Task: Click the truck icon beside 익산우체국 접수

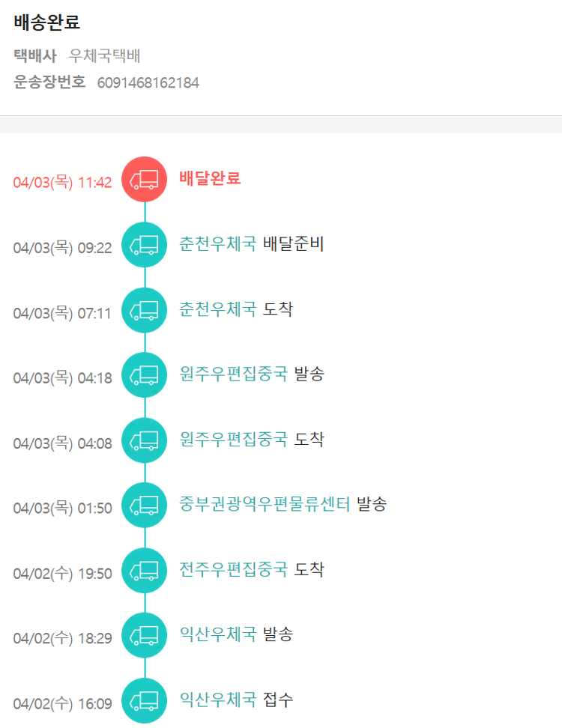Action: click(x=145, y=701)
